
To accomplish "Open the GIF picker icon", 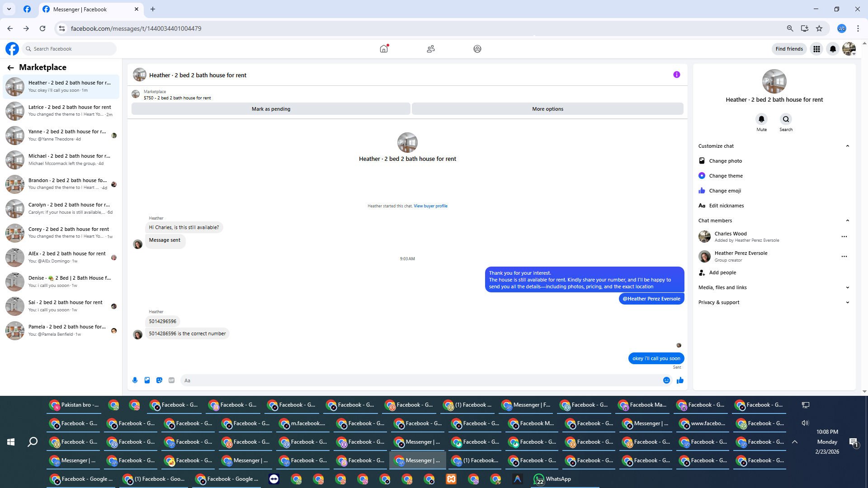I will [x=171, y=380].
